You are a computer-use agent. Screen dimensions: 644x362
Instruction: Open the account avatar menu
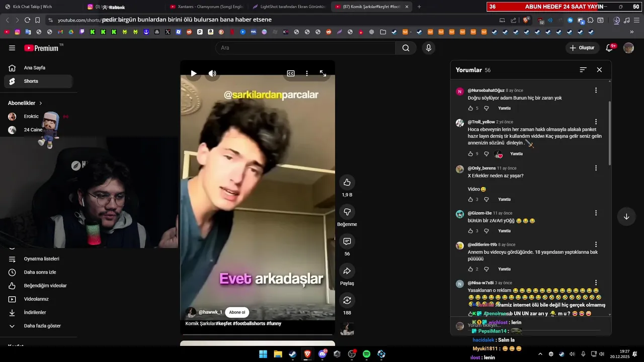point(628,48)
